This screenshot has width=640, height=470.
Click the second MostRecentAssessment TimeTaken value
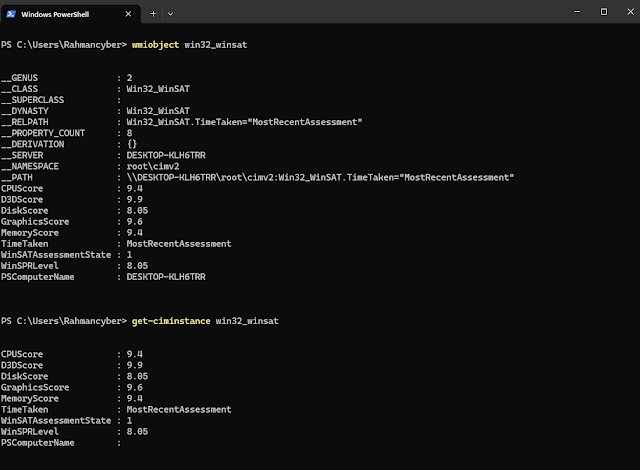click(x=179, y=409)
